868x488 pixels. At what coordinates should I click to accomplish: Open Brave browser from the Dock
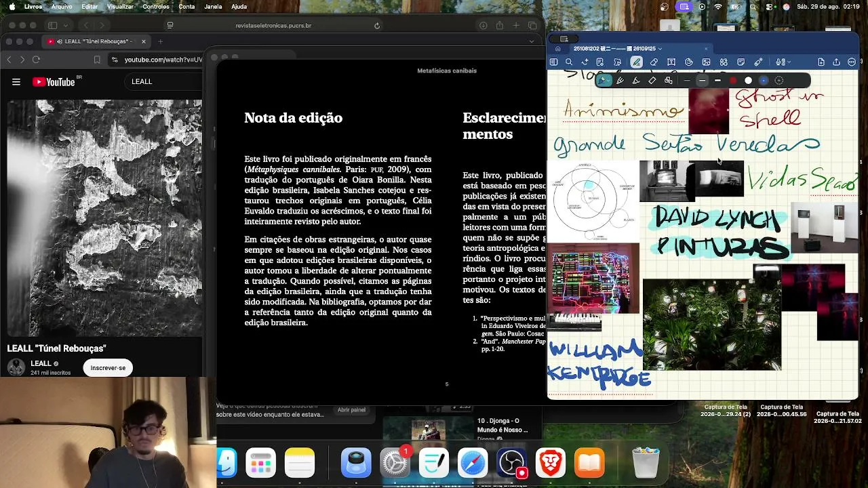click(551, 464)
